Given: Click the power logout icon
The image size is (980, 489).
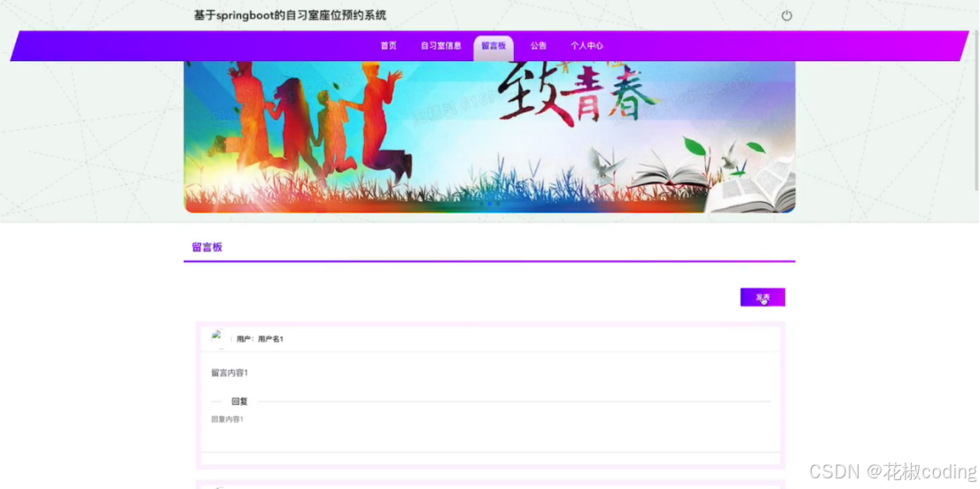Looking at the screenshot, I should pos(786,16).
